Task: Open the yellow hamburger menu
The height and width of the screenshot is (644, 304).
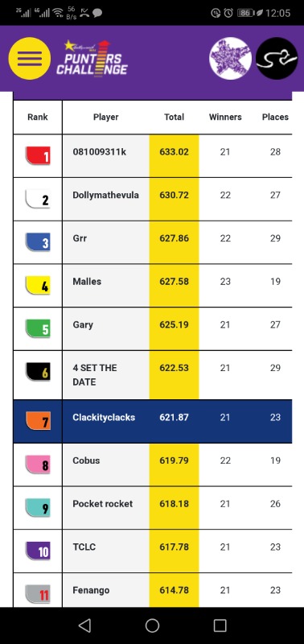Action: coord(30,58)
